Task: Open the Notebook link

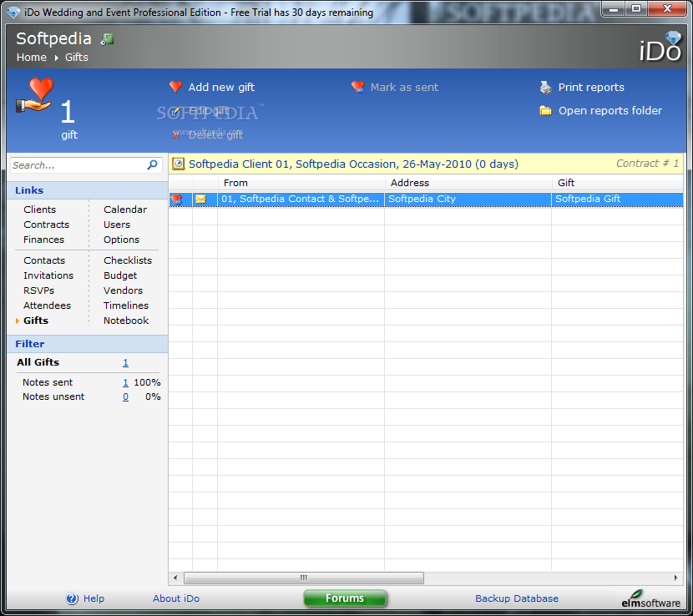Action: (x=126, y=321)
